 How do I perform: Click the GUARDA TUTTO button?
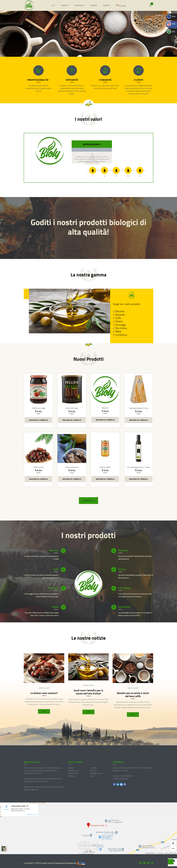coord(88,500)
